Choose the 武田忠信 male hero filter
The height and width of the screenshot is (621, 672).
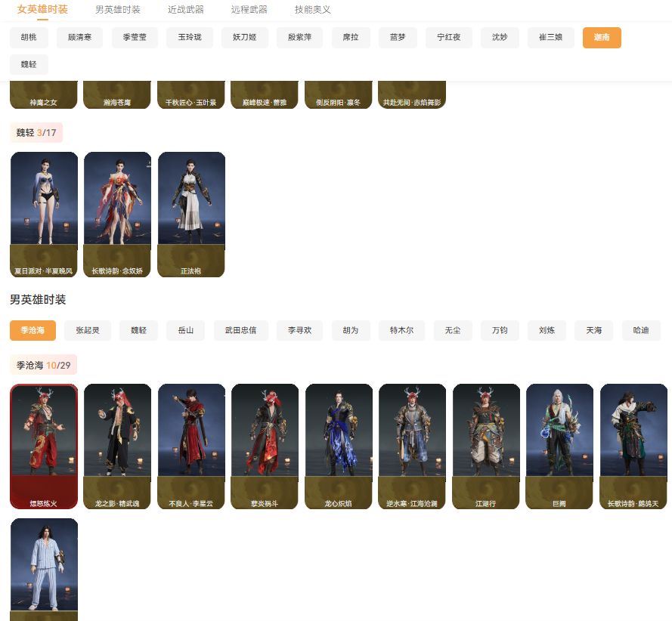click(240, 330)
